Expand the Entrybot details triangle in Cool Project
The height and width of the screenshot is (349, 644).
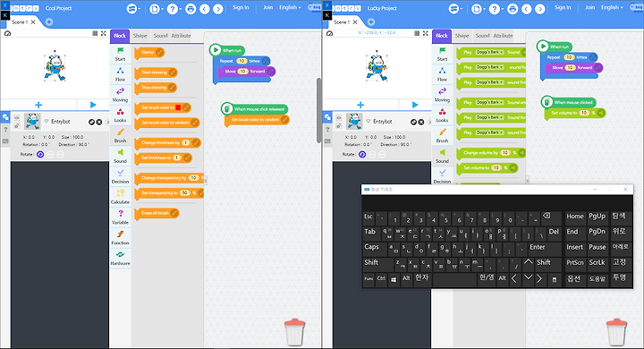pyautogui.click(x=47, y=122)
